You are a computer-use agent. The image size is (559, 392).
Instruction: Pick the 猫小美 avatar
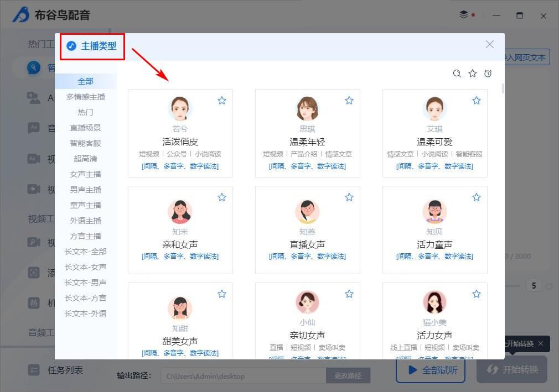pyautogui.click(x=434, y=302)
